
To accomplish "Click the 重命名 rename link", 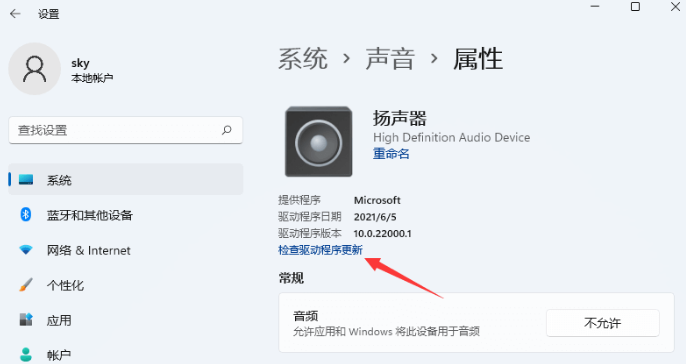I will click(391, 154).
